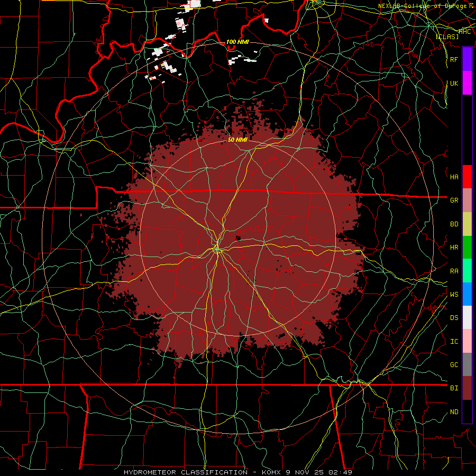Pick the dark green HR swatch
This screenshot has width=476, height=476.
point(467,247)
